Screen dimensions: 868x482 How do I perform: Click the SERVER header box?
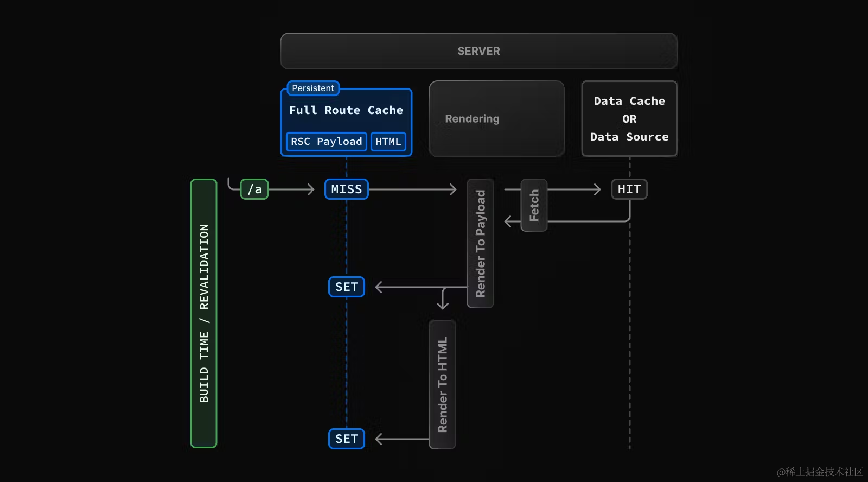(x=478, y=51)
